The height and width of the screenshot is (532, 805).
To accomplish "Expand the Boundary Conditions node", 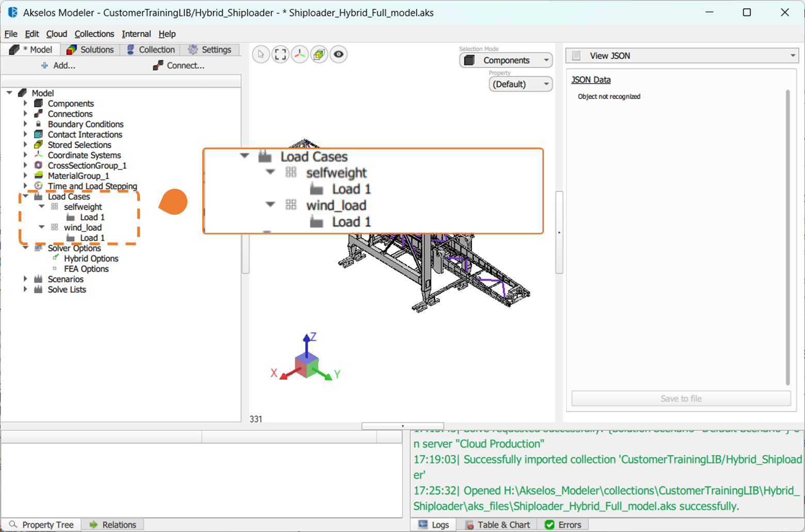I will pos(25,124).
